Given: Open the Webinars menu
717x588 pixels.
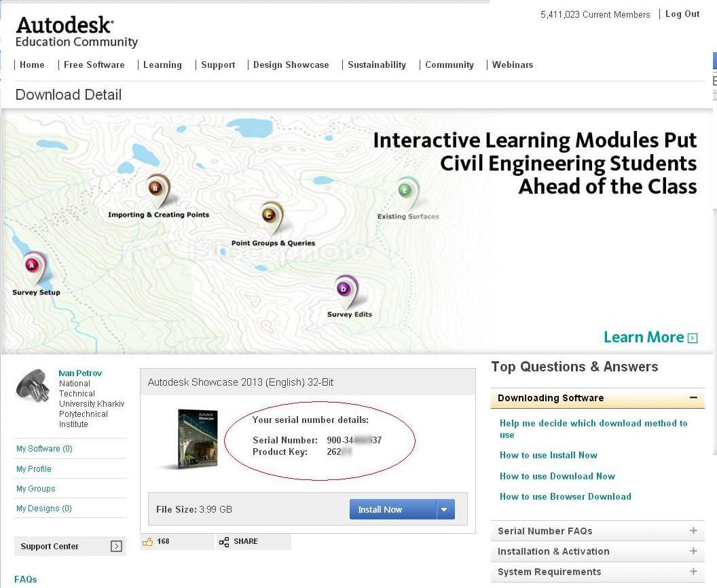Looking at the screenshot, I should tap(513, 65).
